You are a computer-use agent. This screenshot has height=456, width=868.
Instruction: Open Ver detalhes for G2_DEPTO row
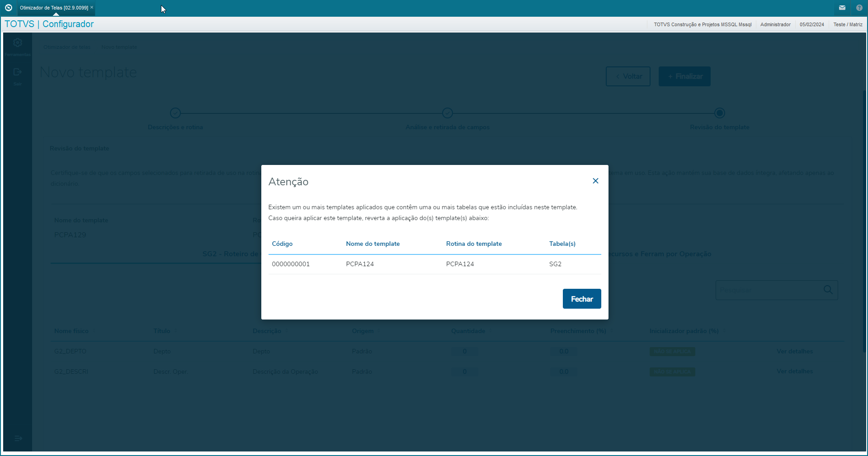coord(795,351)
